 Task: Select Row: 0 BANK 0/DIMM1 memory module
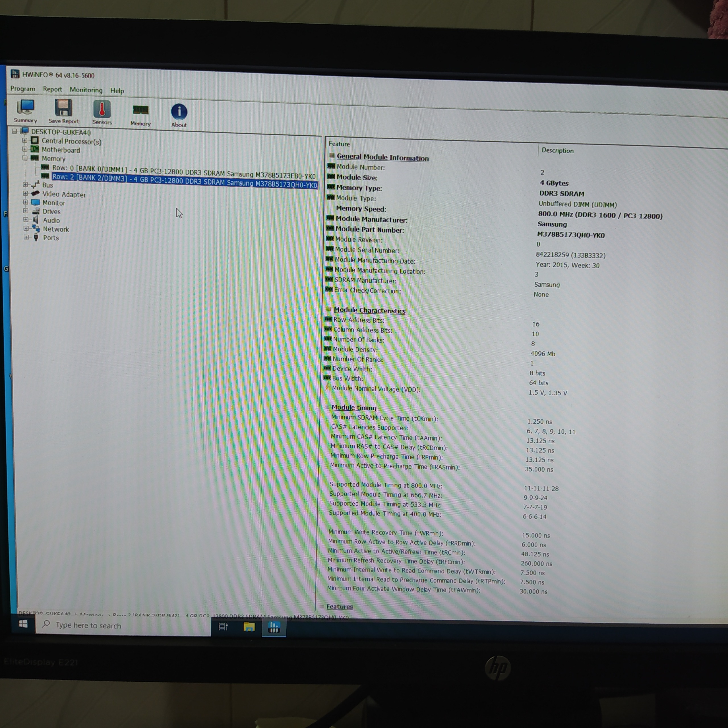click(x=184, y=172)
